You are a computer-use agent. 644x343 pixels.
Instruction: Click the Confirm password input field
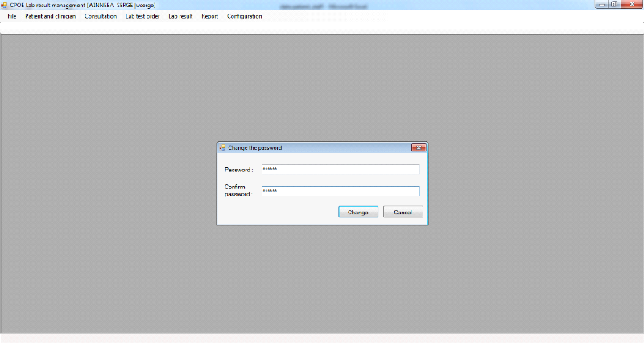tap(341, 191)
